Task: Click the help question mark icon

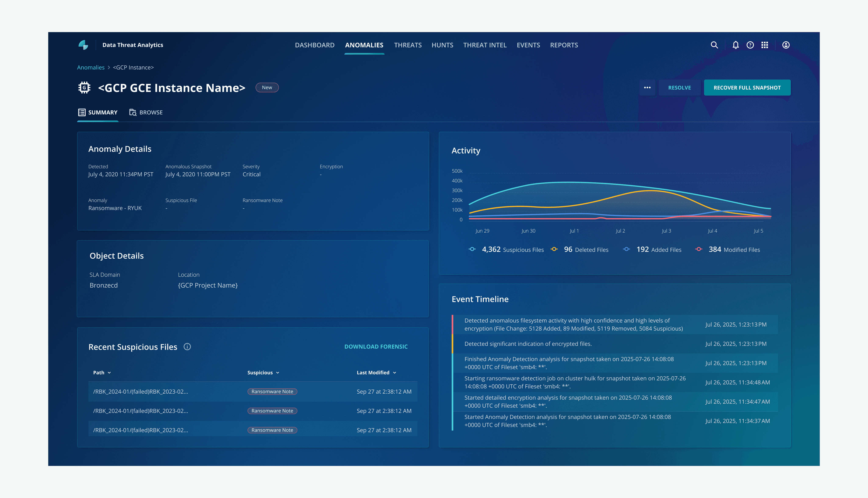Action: 750,45
